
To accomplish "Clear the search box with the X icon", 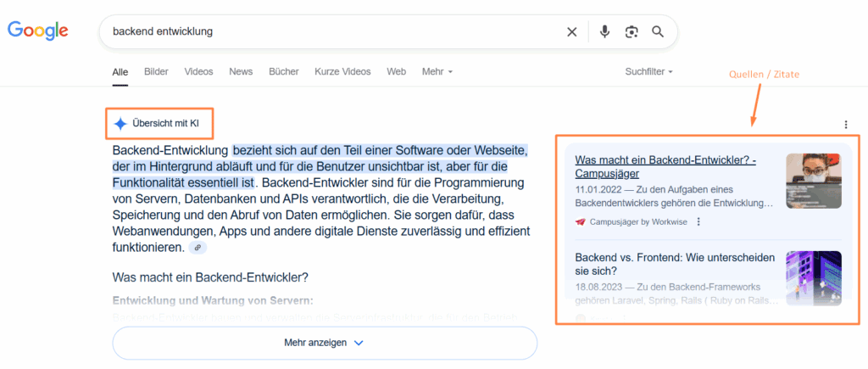I will (572, 32).
